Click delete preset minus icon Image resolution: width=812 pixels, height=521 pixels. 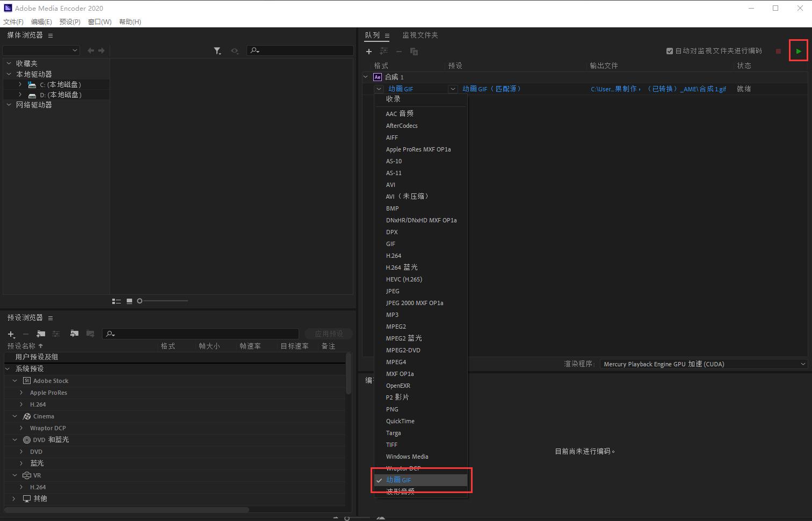[x=25, y=334]
